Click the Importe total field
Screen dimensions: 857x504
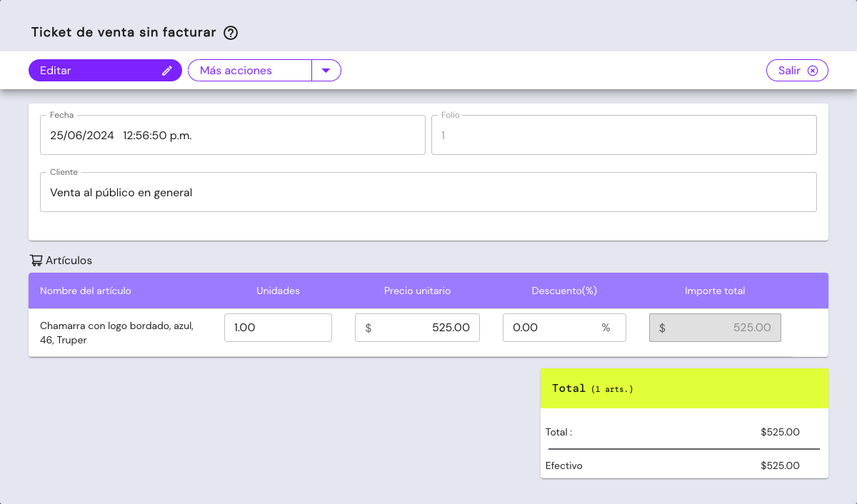coord(714,328)
